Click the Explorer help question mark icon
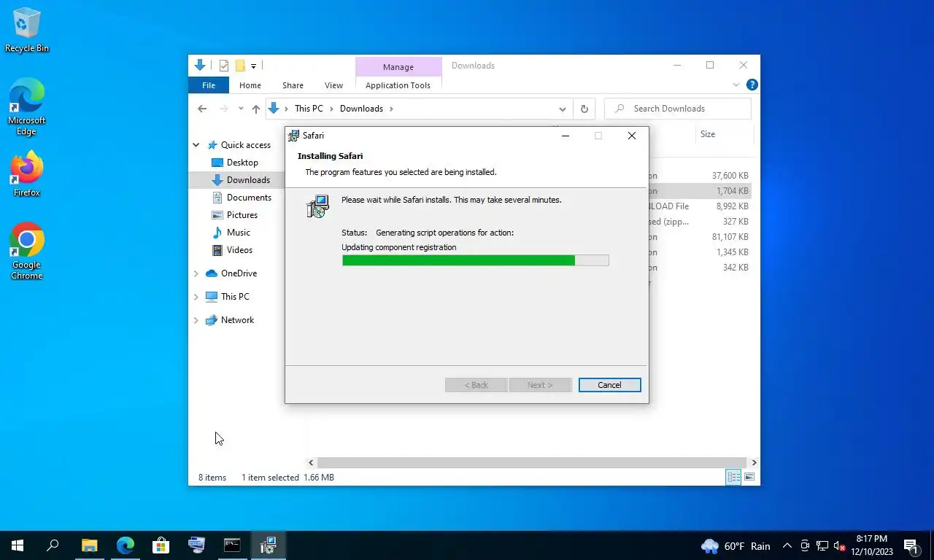 coord(752,85)
